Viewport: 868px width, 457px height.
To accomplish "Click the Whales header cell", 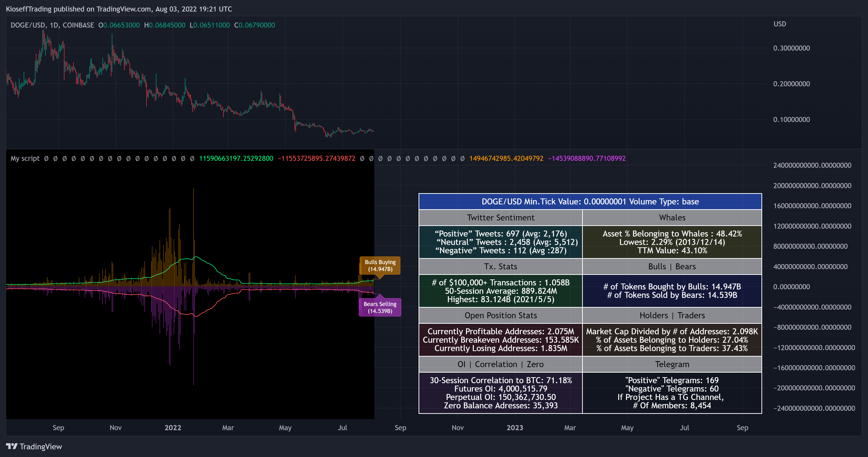I will coord(672,218).
